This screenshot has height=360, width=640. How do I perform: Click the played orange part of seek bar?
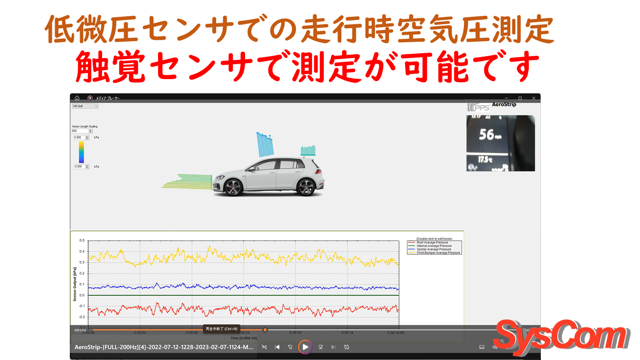[x=178, y=329]
